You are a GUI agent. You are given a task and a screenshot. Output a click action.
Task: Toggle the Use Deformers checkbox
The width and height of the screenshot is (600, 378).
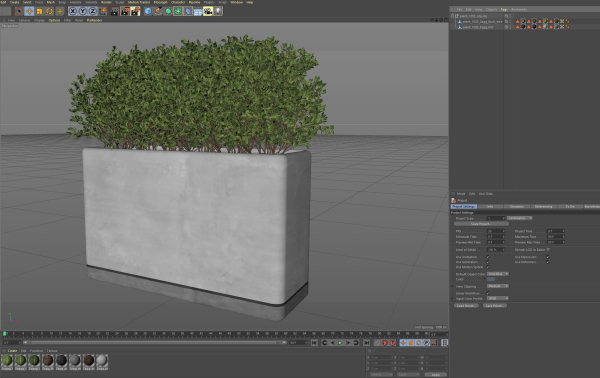(548, 262)
